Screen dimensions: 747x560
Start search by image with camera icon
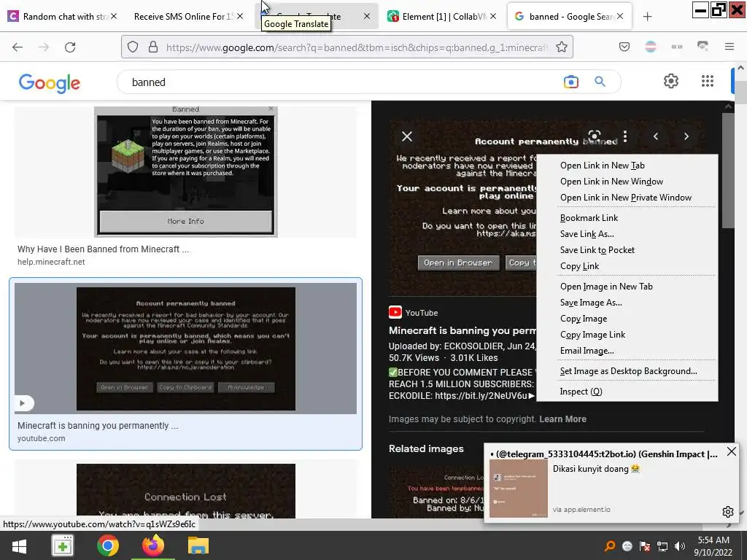tap(570, 82)
